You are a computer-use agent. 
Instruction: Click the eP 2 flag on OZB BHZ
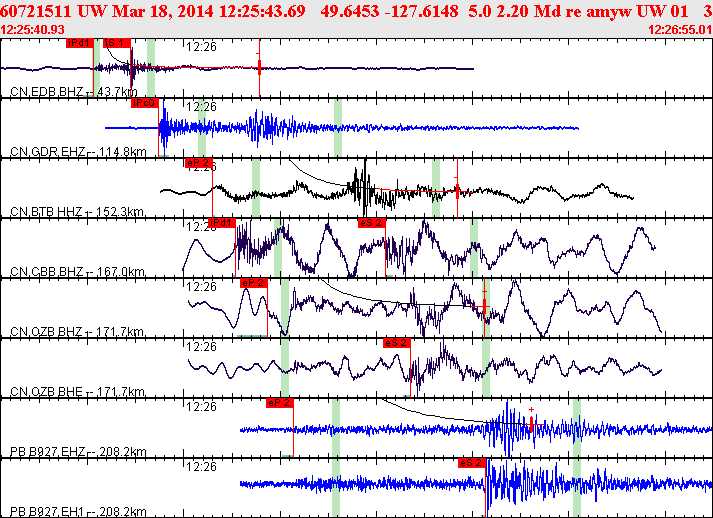[x=254, y=283]
